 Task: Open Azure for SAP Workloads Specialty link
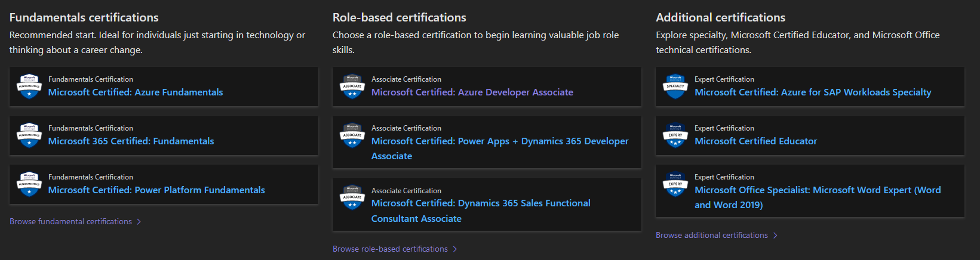[x=813, y=92]
